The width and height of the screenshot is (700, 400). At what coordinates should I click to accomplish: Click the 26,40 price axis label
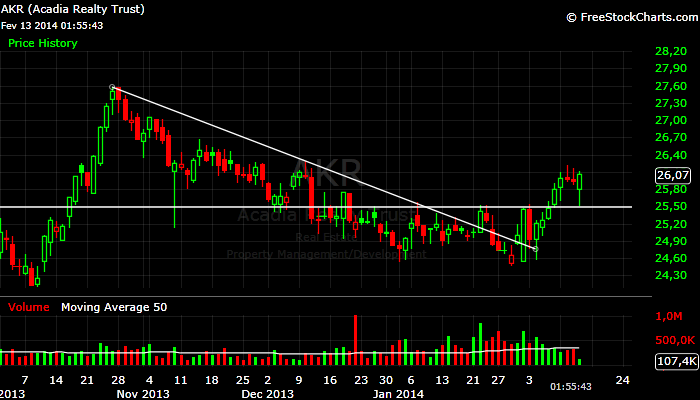click(671, 155)
